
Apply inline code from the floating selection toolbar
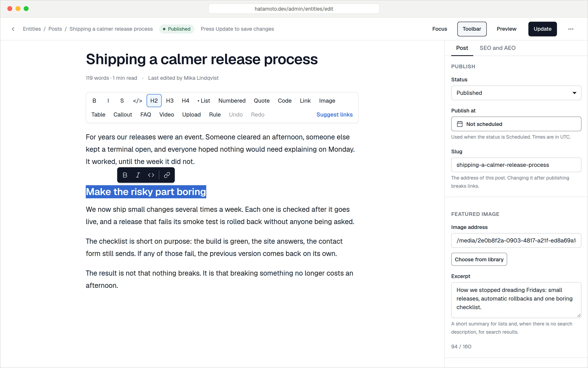[151, 175]
